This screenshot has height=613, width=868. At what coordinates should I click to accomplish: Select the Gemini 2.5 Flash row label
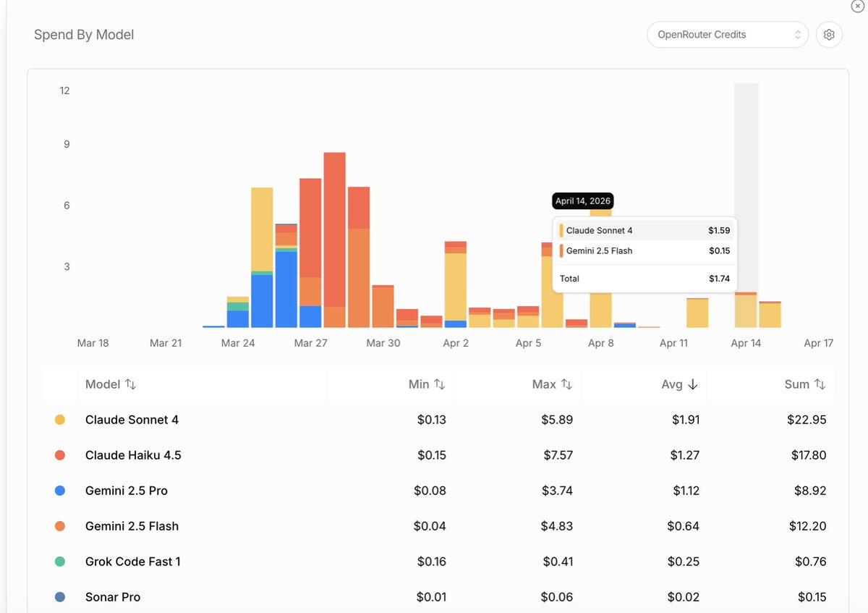click(132, 526)
